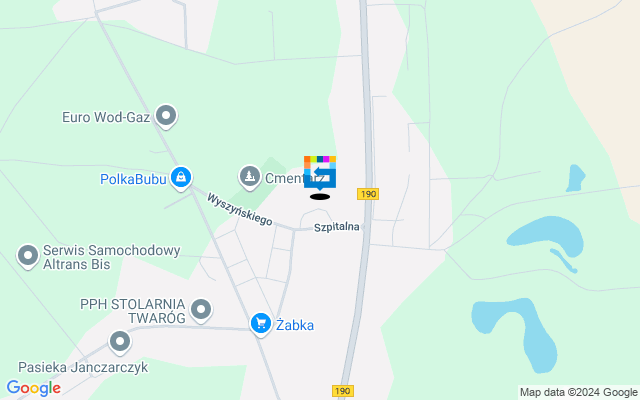The image size is (640, 400).
Task: Click the Euro Wod-Gaz location pin
Action: tap(166, 116)
